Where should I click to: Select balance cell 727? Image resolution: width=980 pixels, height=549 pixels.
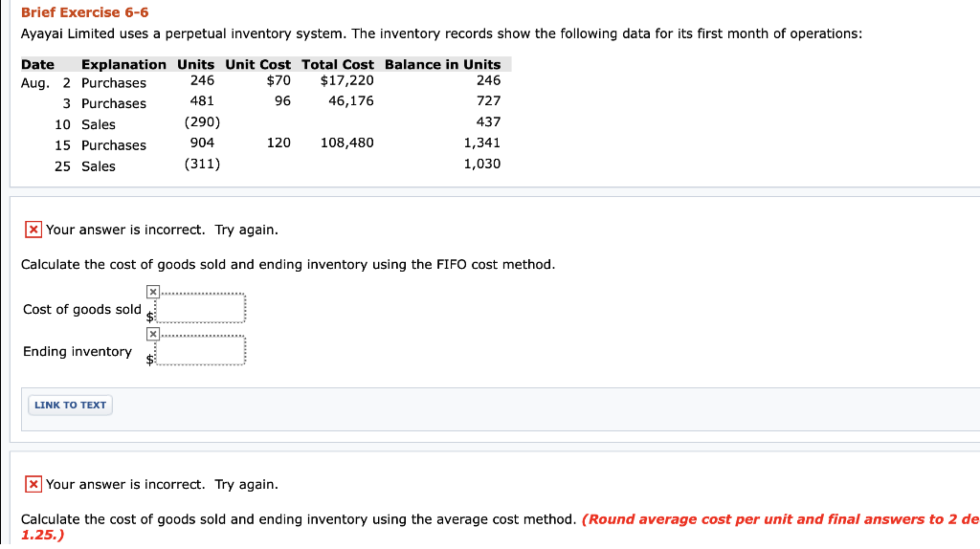click(488, 101)
